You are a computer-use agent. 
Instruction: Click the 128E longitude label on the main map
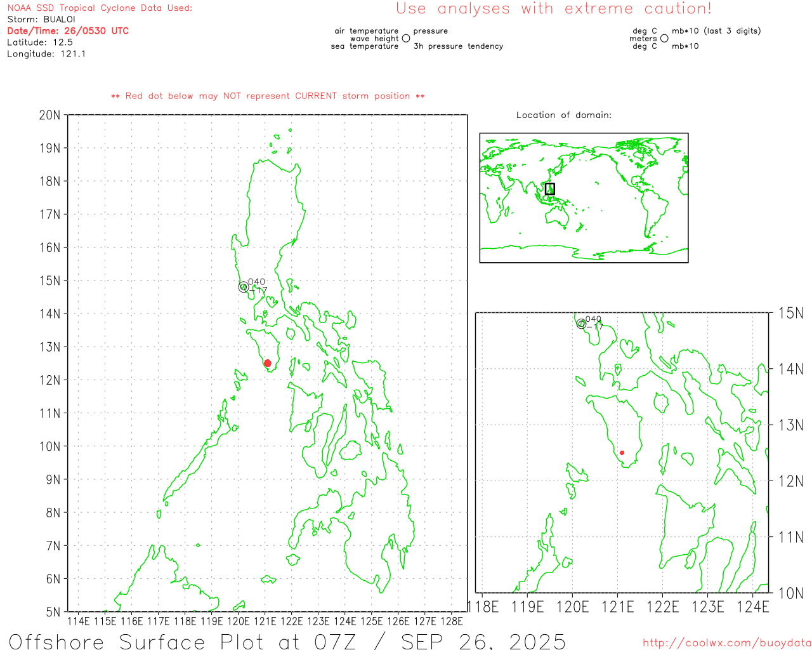[451, 621]
